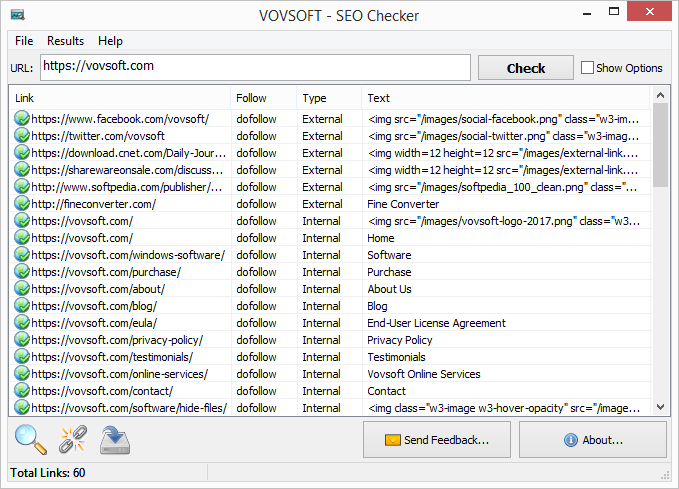Enable the Show Options checkbox
Viewport: 679px width, 489px height.
[587, 68]
